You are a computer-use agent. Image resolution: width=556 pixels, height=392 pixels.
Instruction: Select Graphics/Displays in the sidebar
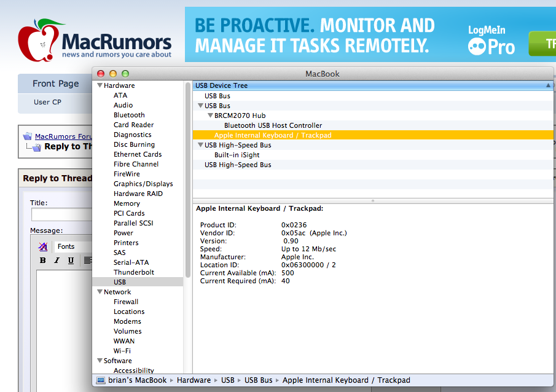[x=143, y=184]
